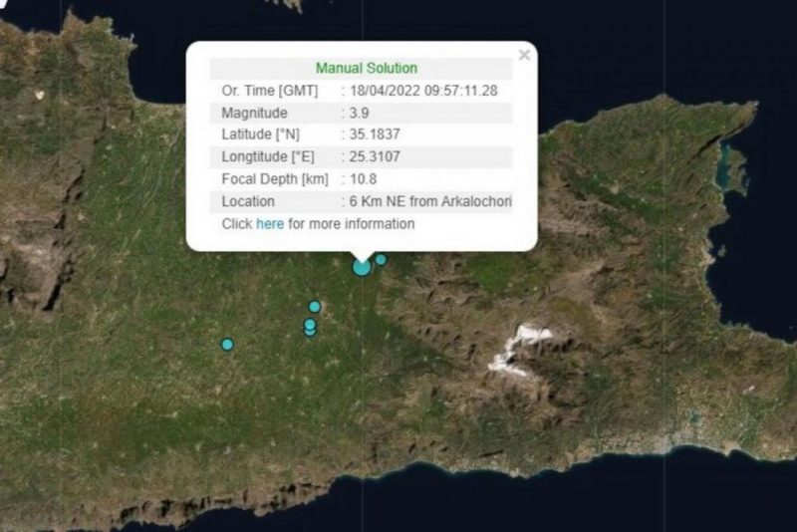Click the 'Focal Depth [km]' label
Image resolution: width=797 pixels, height=532 pixels.
272,179
